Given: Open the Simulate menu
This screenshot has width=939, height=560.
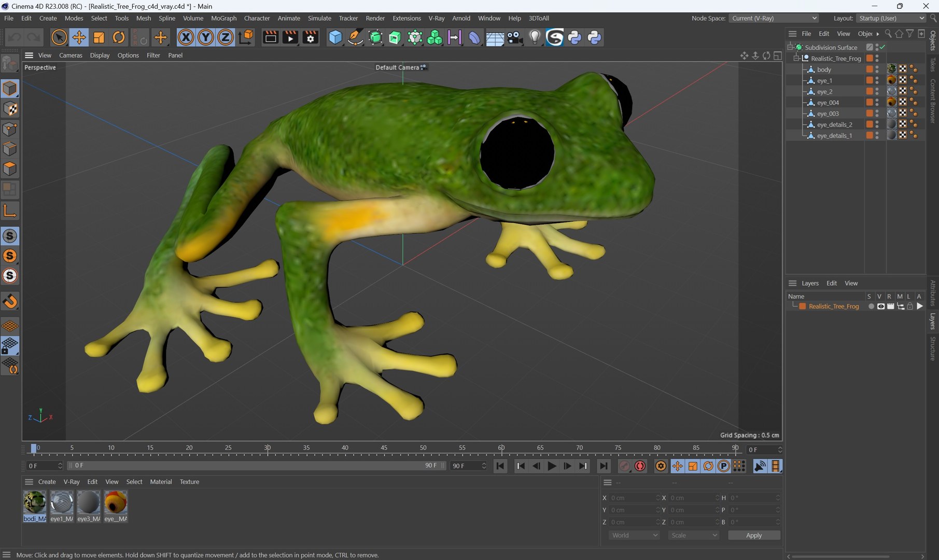Looking at the screenshot, I should pos(319,18).
